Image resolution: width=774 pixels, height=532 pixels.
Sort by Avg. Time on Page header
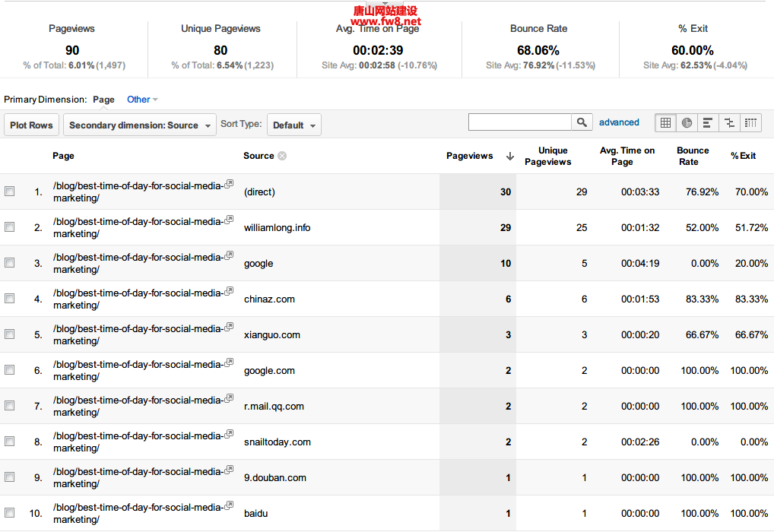click(x=627, y=156)
